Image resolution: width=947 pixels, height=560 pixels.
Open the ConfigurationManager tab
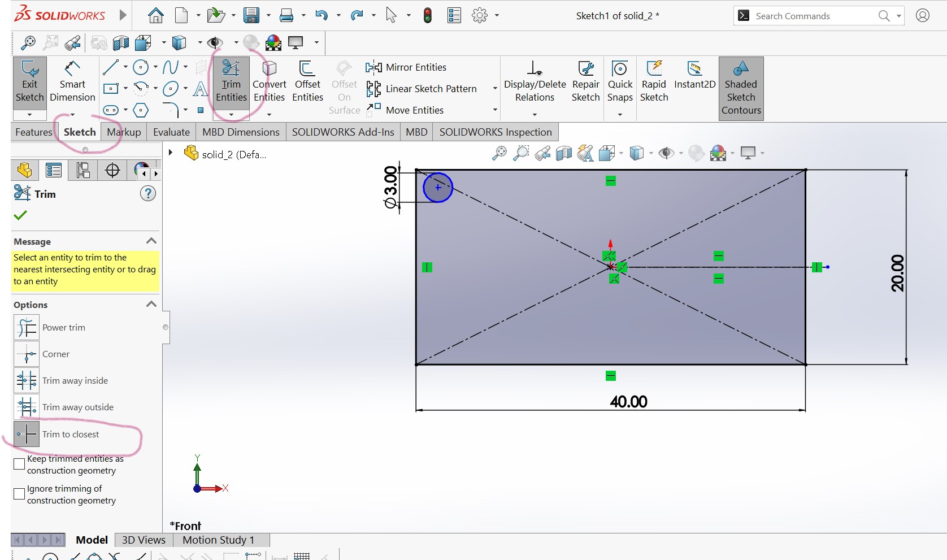click(x=83, y=170)
